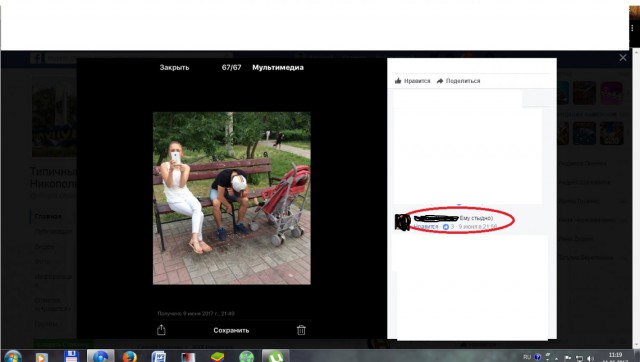Click the commenter's avatar picture
Viewport: 640px width, 362px height.
[x=402, y=222]
